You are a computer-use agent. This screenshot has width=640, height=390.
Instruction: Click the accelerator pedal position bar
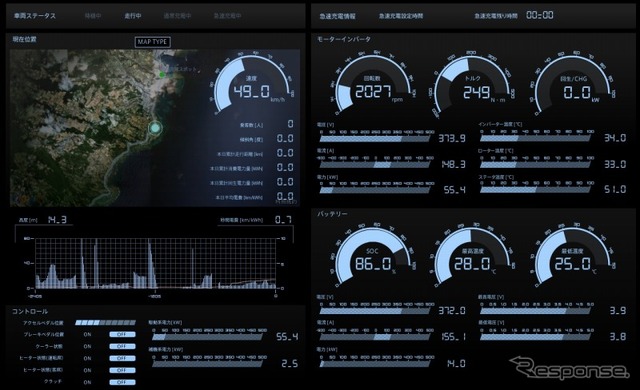[x=105, y=323]
